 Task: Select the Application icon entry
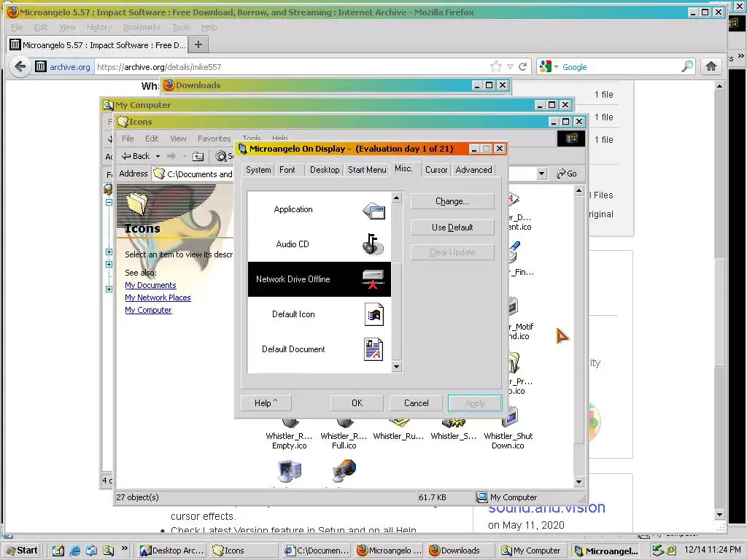click(320, 209)
